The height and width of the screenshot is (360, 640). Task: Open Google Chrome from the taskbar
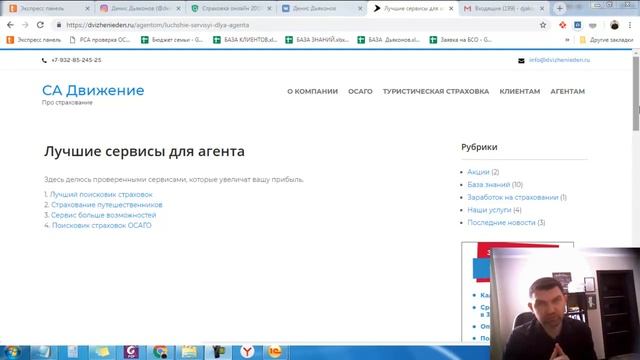(160, 352)
